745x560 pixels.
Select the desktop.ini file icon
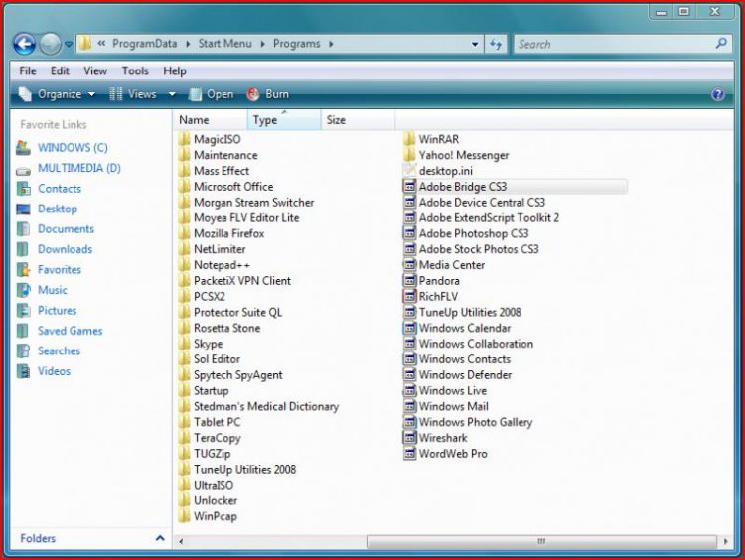pos(409,171)
